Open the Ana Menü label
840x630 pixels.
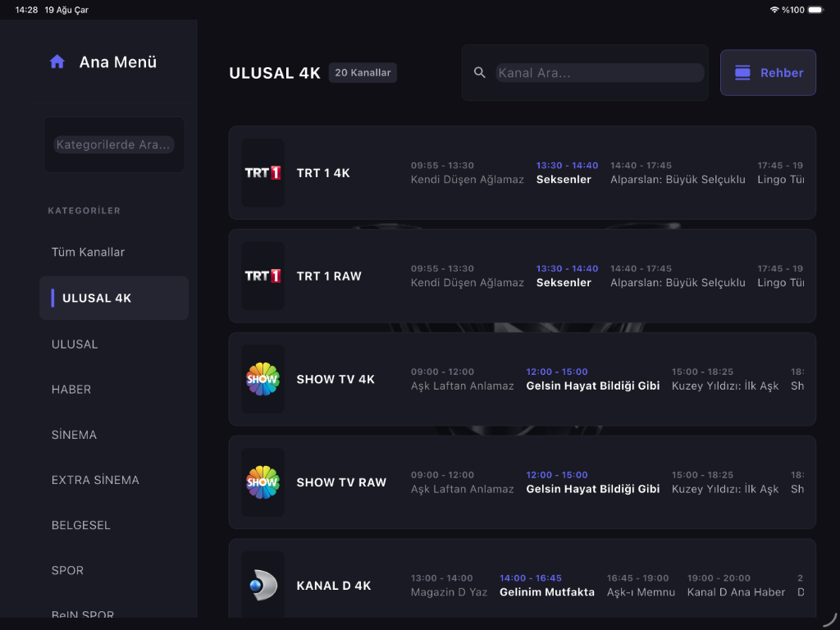(x=118, y=62)
